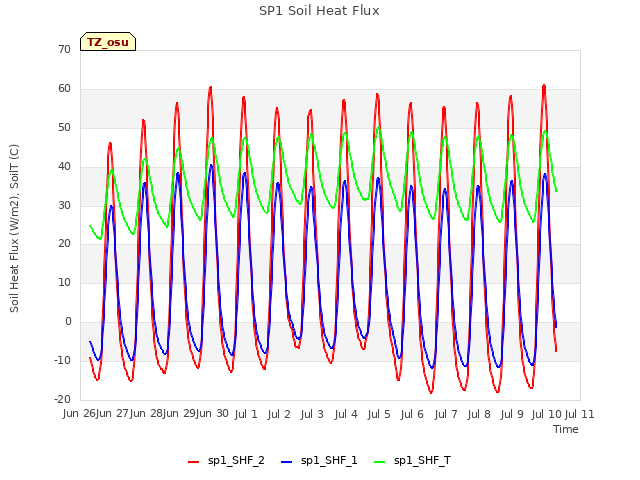Screen dimensions: 640x480
Task: Click the Jul 11 x-axis date label
Action: 580,414
